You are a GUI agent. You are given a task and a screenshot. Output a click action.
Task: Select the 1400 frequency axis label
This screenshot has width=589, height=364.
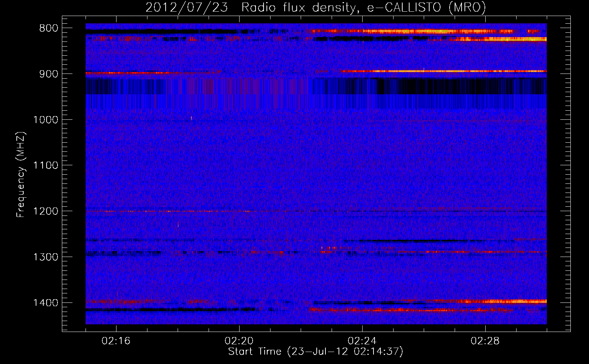46,303
